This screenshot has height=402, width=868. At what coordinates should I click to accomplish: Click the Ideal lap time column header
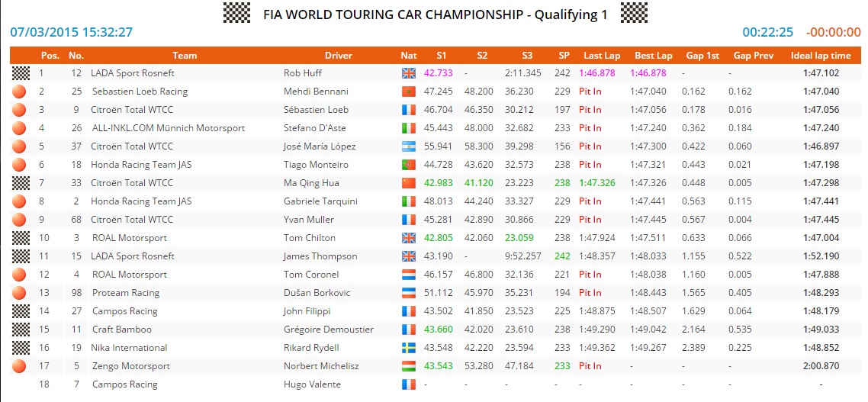point(821,55)
